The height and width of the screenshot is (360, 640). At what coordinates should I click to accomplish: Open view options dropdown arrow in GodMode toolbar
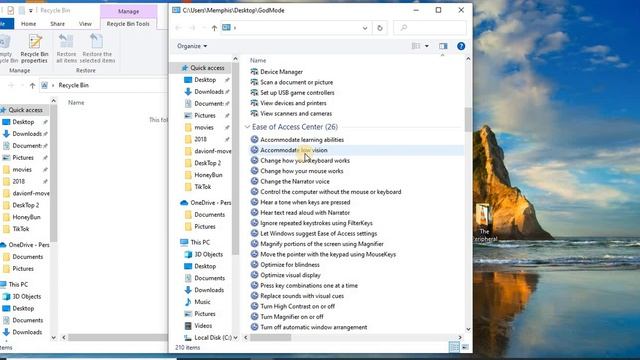click(427, 46)
